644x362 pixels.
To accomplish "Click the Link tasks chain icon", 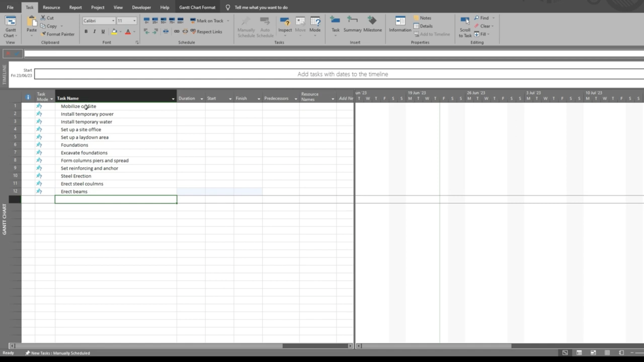I will tap(177, 32).
